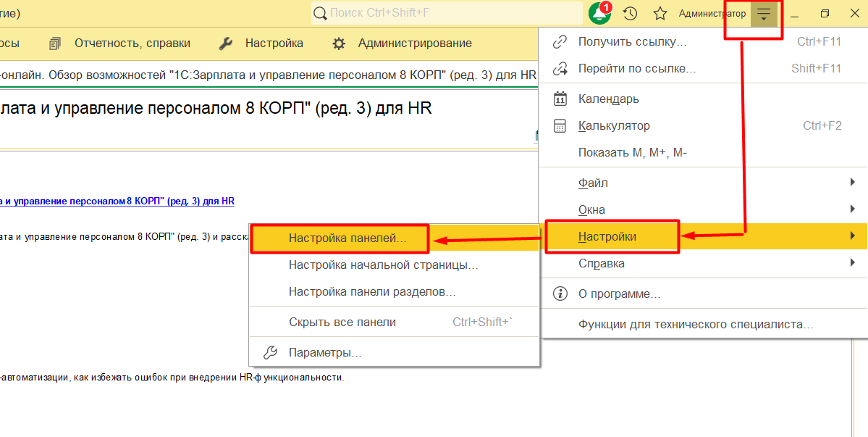Image resolution: width=868 pixels, height=437 pixels.
Task: Choose Настройка начальной страницы item
Action: click(x=394, y=265)
